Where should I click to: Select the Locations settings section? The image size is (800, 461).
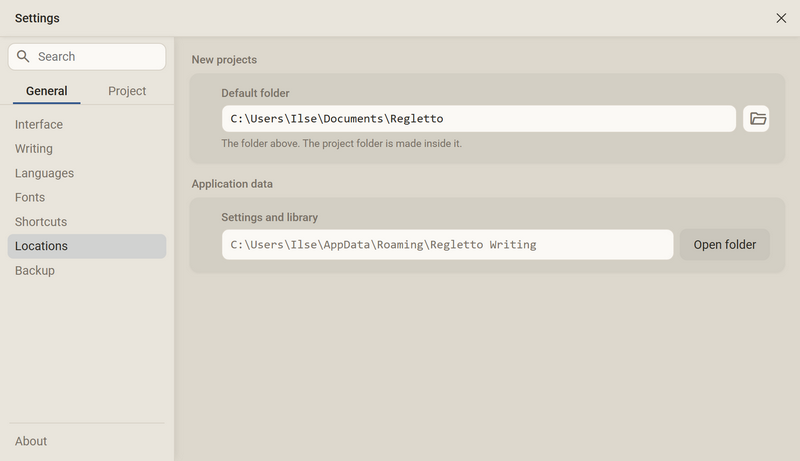[x=87, y=246]
